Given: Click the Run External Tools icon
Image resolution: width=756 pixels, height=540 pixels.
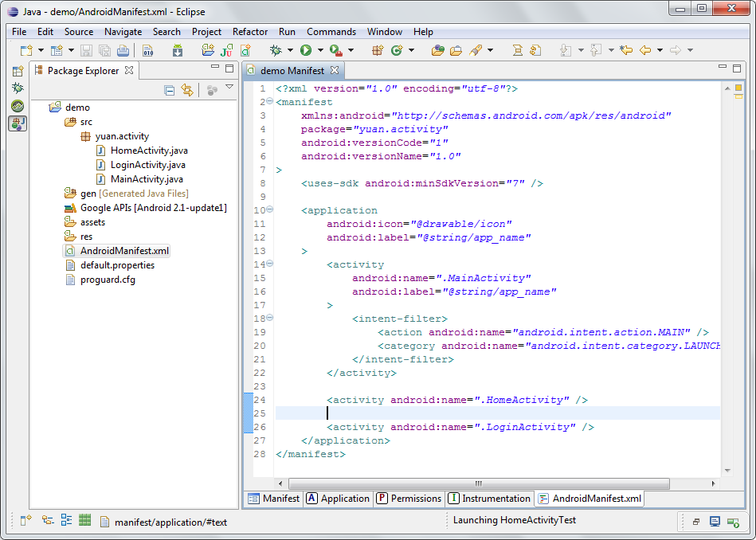Looking at the screenshot, I should point(335,50).
